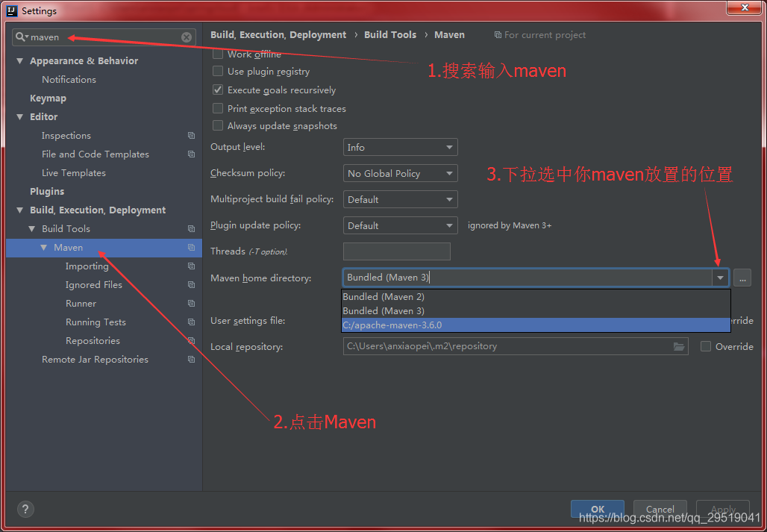This screenshot has width=767, height=532.
Task: Click the browse (...) button for Maven home
Action: point(742,278)
